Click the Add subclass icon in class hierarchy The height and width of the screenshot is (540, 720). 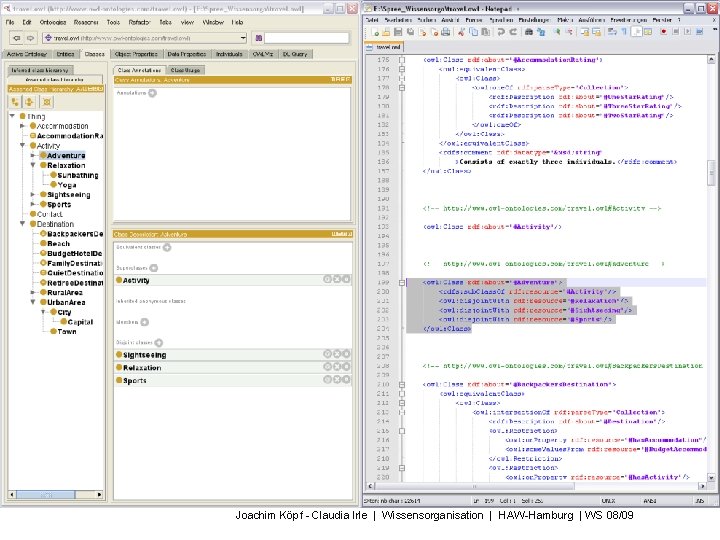[x=15, y=102]
